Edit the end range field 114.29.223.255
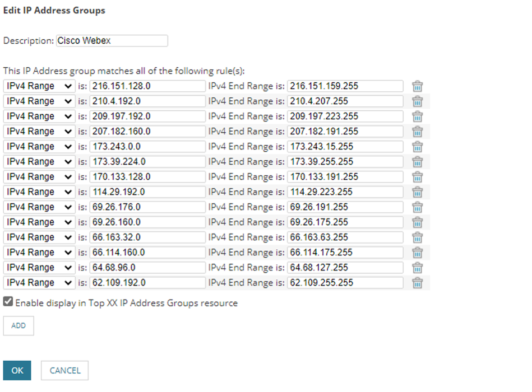 345,192
